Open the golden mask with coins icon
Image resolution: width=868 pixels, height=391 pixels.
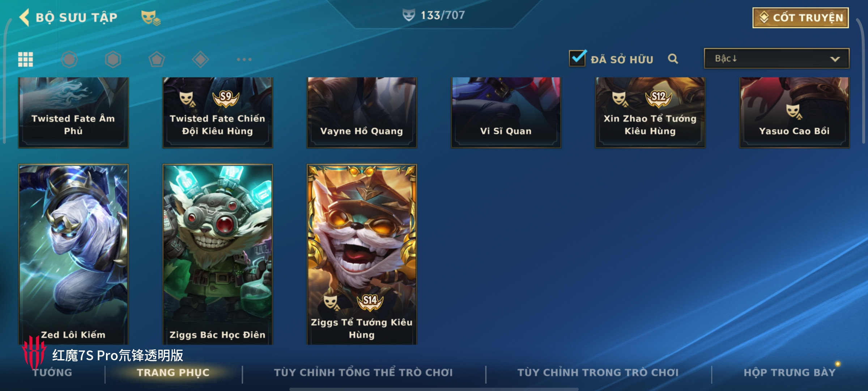pyautogui.click(x=150, y=18)
